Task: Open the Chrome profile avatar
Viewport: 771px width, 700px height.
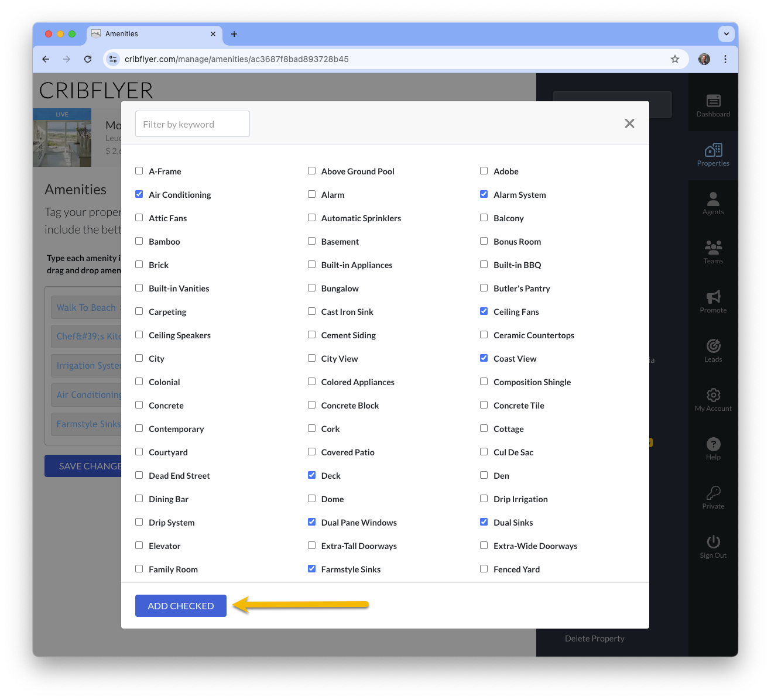Action: [704, 59]
